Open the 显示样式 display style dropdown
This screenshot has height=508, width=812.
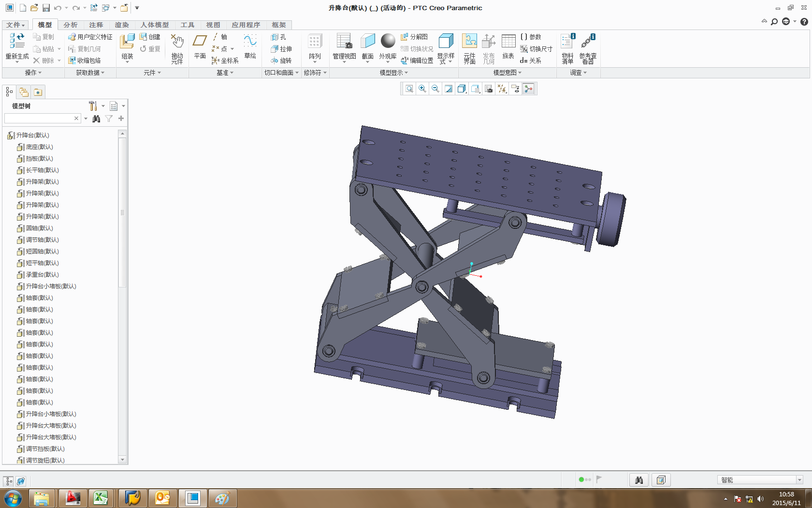coord(446,48)
